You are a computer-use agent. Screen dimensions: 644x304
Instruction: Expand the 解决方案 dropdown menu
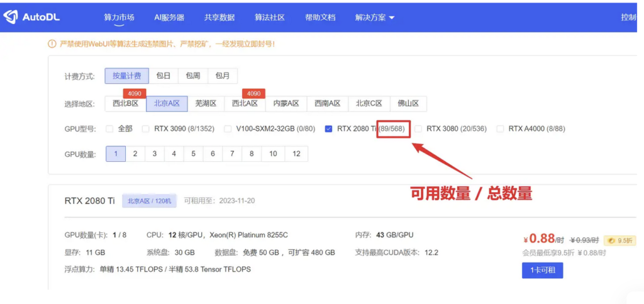coord(375,17)
